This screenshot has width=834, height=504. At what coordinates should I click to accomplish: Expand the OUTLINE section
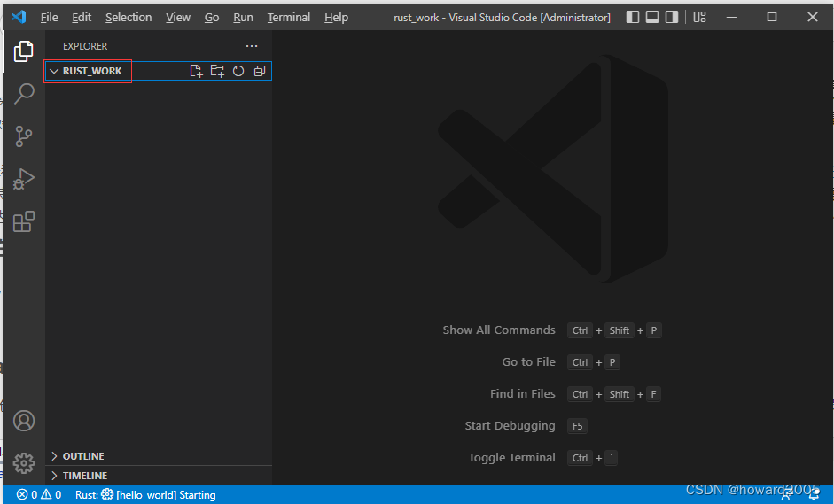point(159,456)
